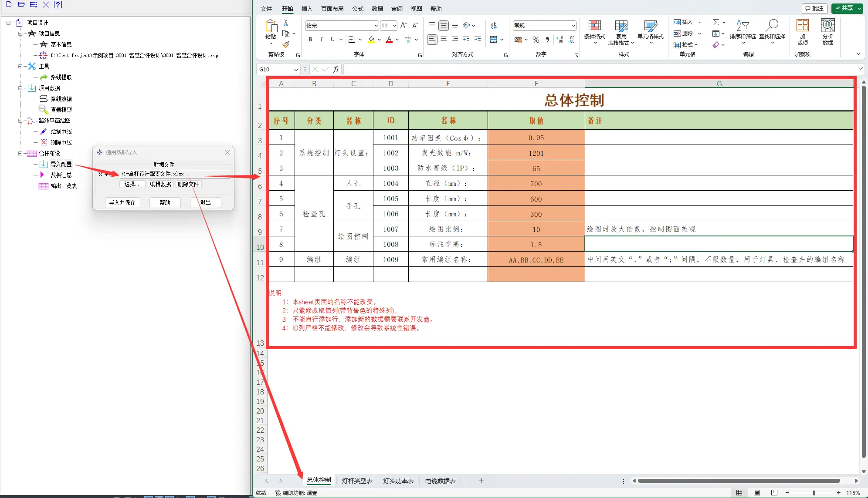Viewport: 868px width, 498px height.
Task: Open the number format dropdown
Action: (573, 26)
